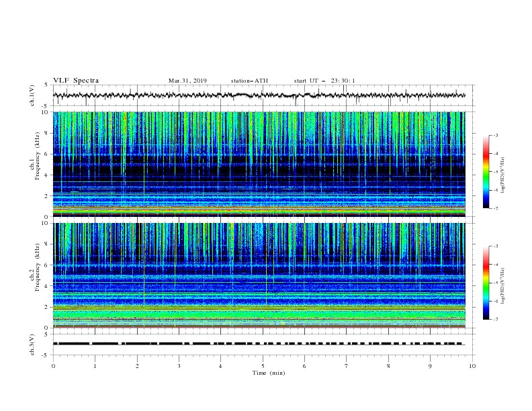Click the "10" kHz tick on ch.1 spectrogram
532x411 pixels.
point(45,112)
